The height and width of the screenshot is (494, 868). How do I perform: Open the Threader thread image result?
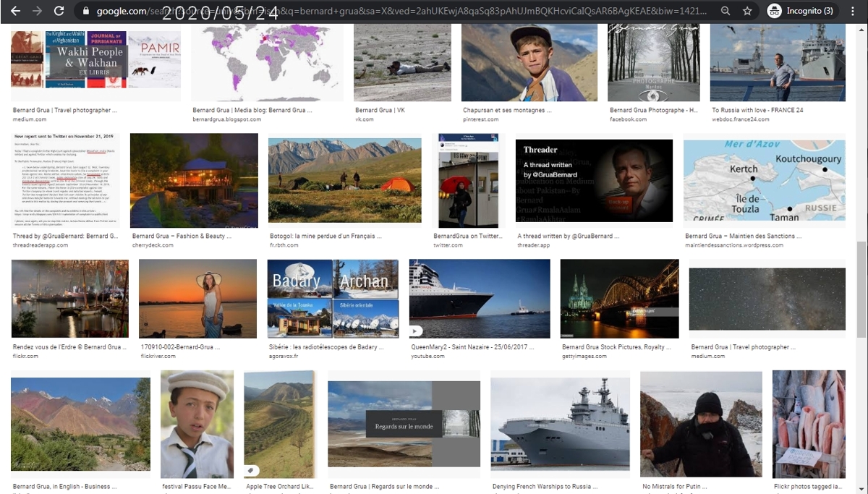coord(594,181)
